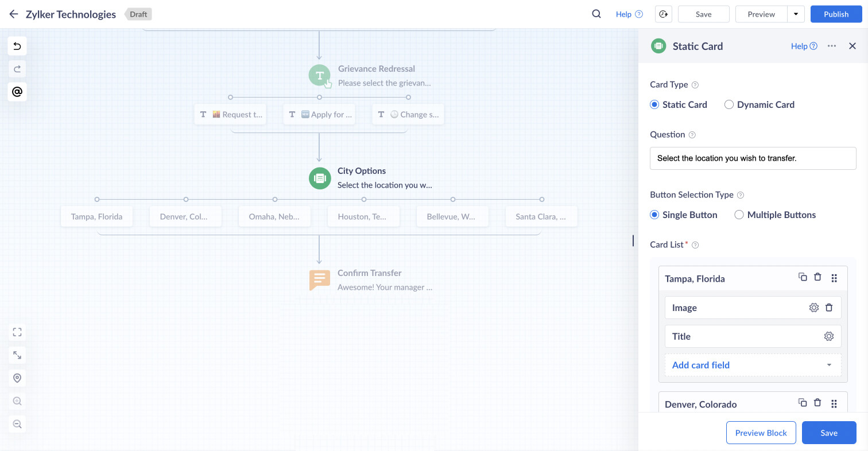Viewport: 868px width, 451px height.
Task: Click the Grievance Redressal block title
Action: pyautogui.click(x=377, y=69)
